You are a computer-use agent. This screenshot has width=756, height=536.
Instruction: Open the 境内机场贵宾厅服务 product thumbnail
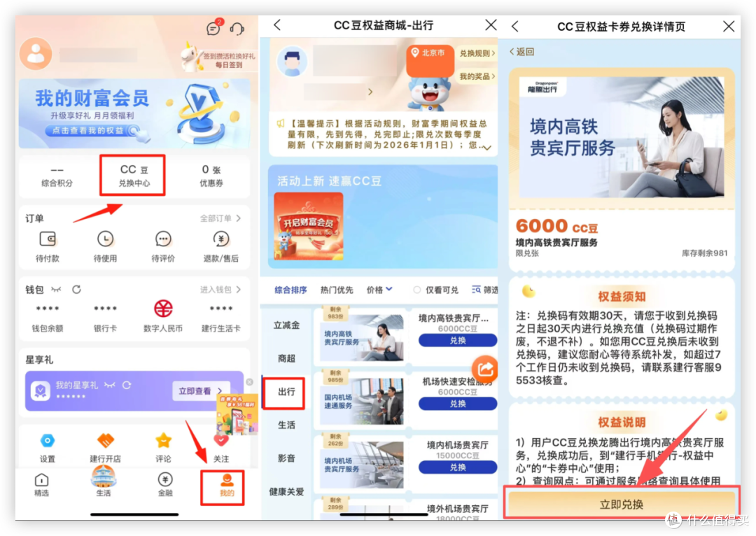(362, 465)
